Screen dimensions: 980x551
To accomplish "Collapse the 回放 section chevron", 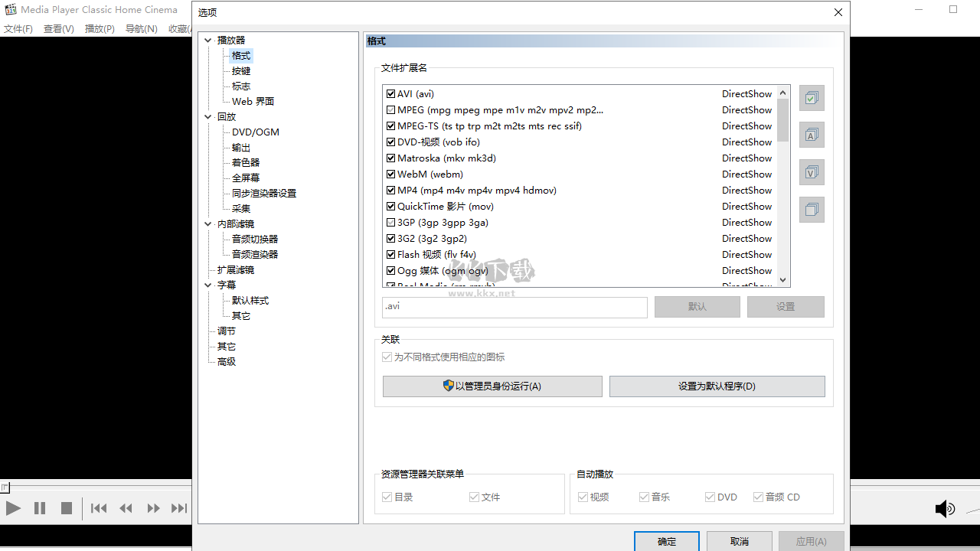I will pos(207,116).
